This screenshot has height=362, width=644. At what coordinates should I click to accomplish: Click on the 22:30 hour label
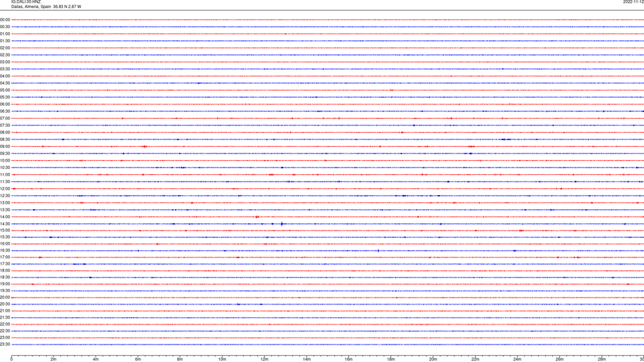[5, 330]
